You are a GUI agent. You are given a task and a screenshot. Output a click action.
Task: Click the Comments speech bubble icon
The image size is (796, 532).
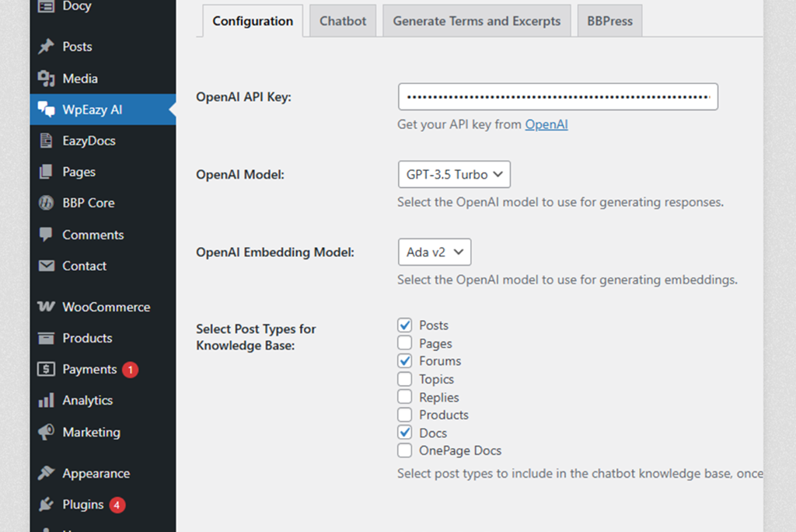pyautogui.click(x=46, y=235)
